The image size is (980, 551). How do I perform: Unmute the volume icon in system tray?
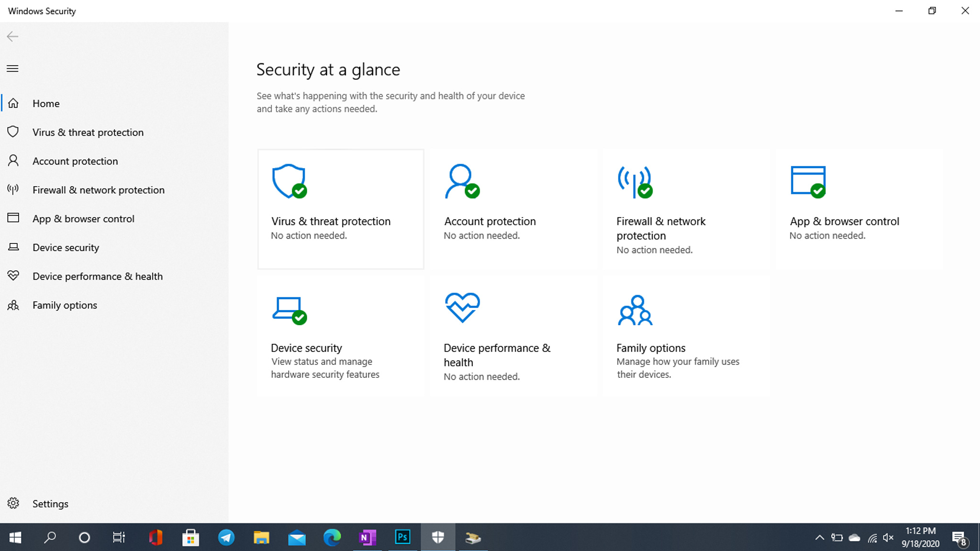coord(888,538)
